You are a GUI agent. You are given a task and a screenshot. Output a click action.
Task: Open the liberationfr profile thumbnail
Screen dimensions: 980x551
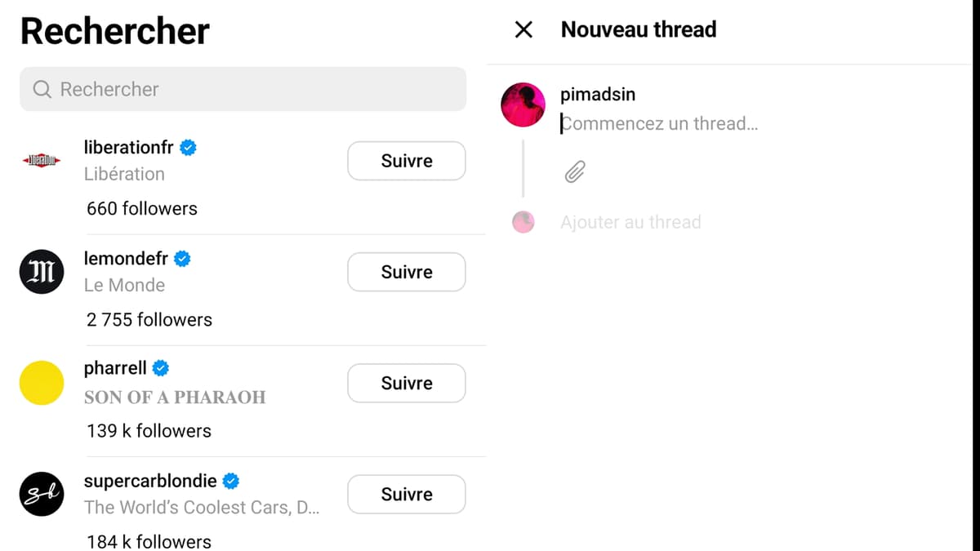click(41, 161)
